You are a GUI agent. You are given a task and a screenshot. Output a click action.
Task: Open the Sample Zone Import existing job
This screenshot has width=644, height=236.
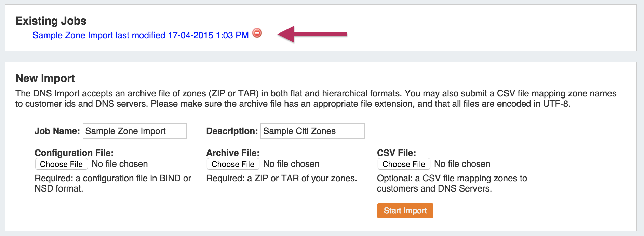point(140,35)
